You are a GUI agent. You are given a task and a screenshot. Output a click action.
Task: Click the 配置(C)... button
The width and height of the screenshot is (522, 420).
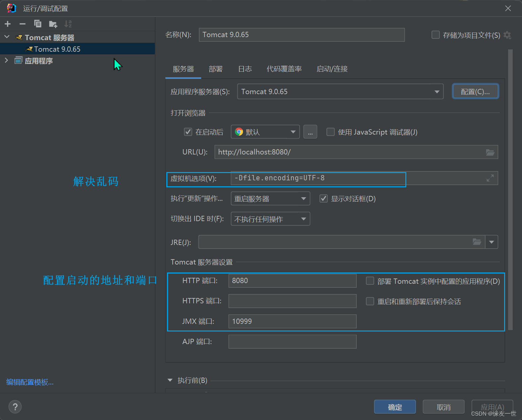(475, 91)
